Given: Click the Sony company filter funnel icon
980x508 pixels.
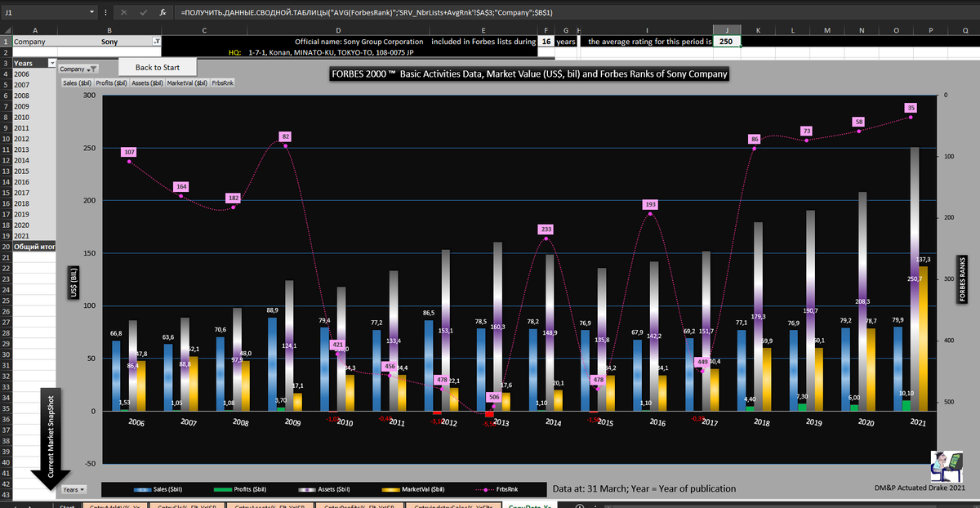Looking at the screenshot, I should pos(157,41).
